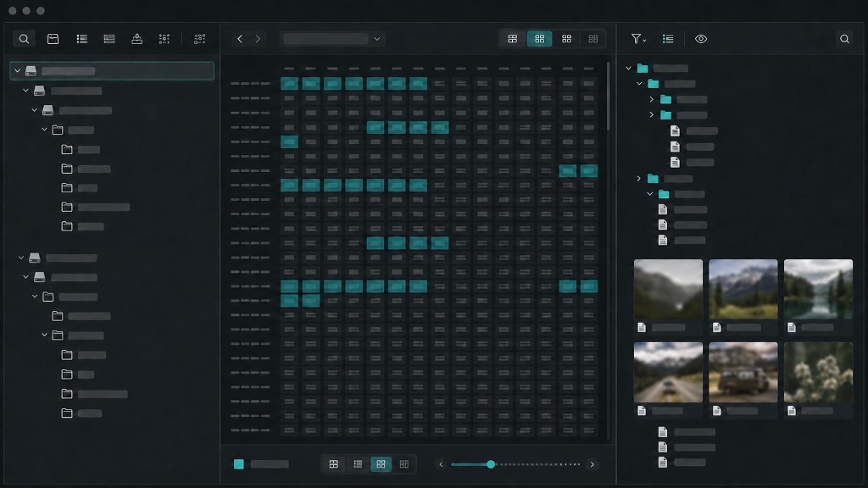Select the highlighted teal grid button in top view switcher

pos(539,39)
